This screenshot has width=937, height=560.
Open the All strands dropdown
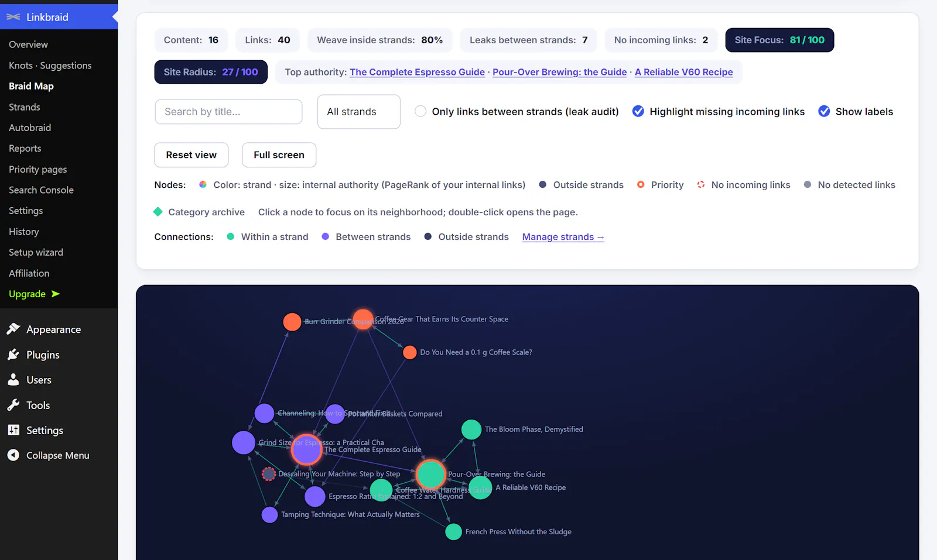click(x=358, y=112)
